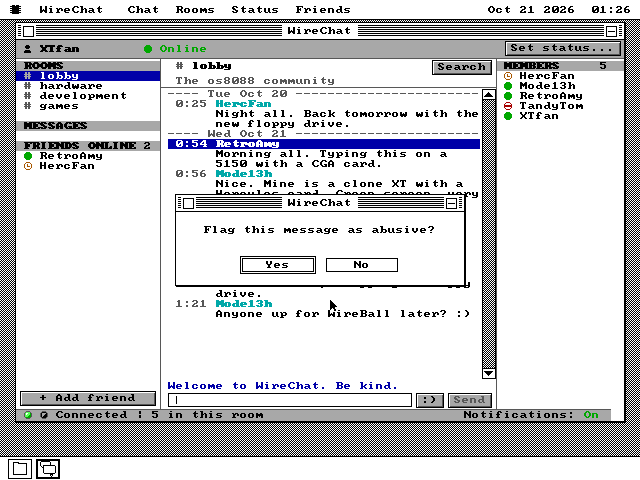Click the green Online status dot

148,49
